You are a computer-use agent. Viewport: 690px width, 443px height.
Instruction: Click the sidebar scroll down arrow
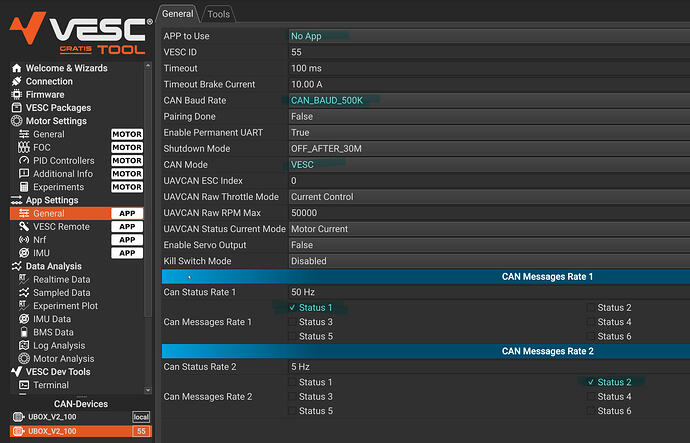click(147, 390)
